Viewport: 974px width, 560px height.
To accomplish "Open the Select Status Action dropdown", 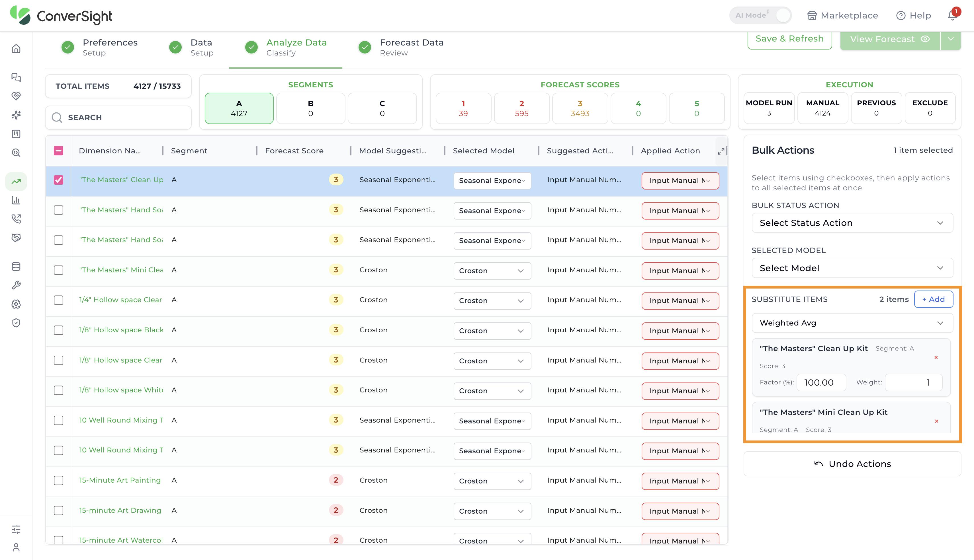I will 852,223.
